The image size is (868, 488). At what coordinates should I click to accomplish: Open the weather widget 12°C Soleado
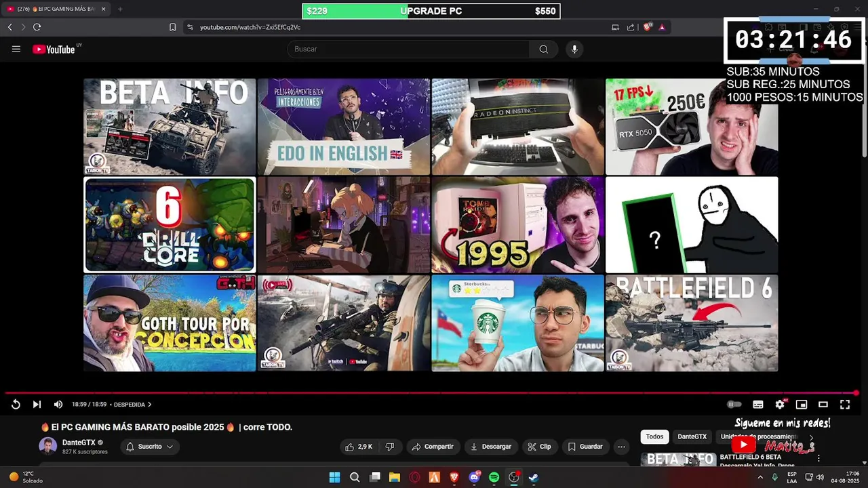coord(26,477)
